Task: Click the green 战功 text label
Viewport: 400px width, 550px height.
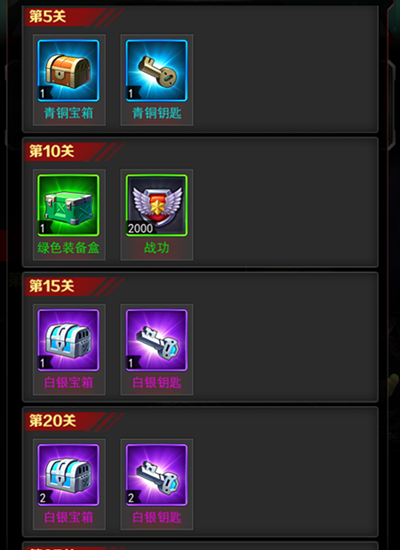Action: pos(156,248)
